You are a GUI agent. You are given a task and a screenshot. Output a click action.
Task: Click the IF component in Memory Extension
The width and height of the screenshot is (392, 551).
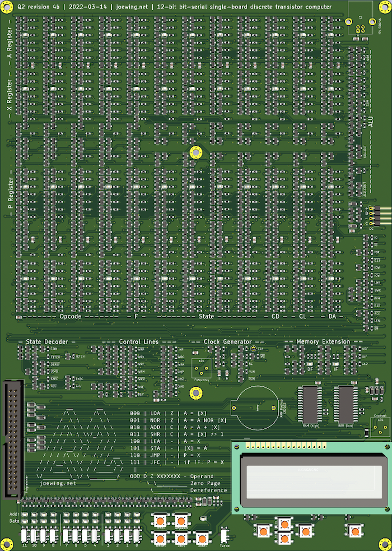point(335,365)
